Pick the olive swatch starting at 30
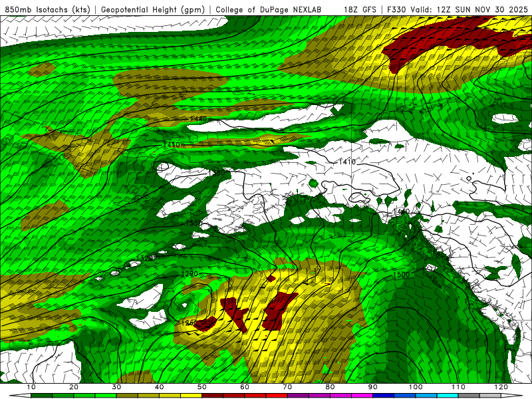The height and width of the screenshot is (399, 532). click(127, 396)
